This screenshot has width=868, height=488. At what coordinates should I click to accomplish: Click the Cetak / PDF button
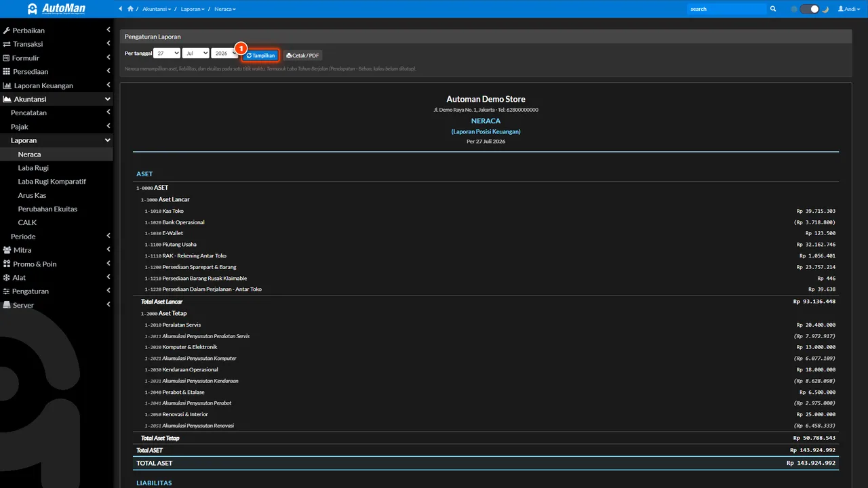(x=302, y=56)
